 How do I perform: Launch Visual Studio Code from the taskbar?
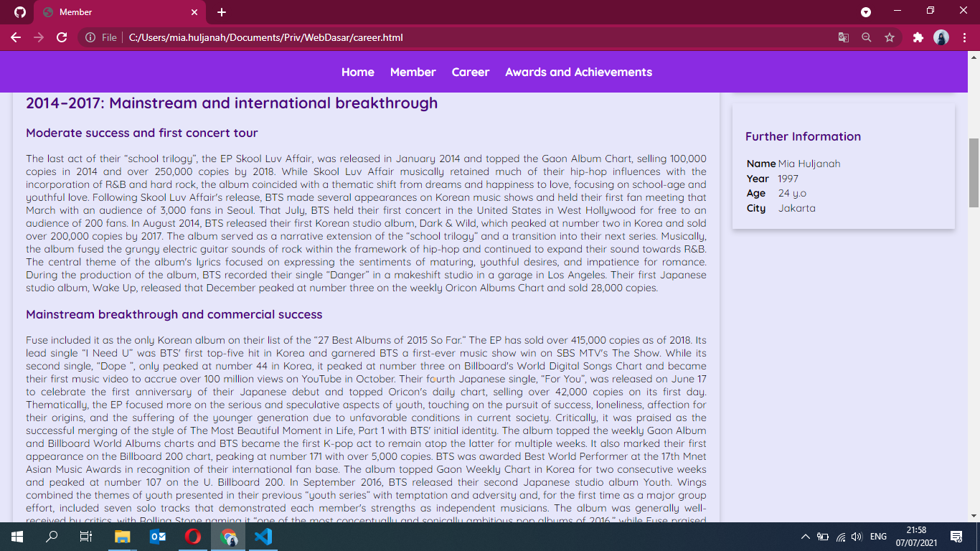[x=263, y=536]
